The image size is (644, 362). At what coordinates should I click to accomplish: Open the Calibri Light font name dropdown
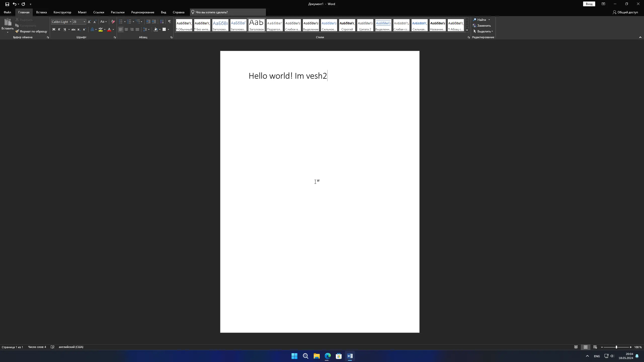pyautogui.click(x=70, y=22)
